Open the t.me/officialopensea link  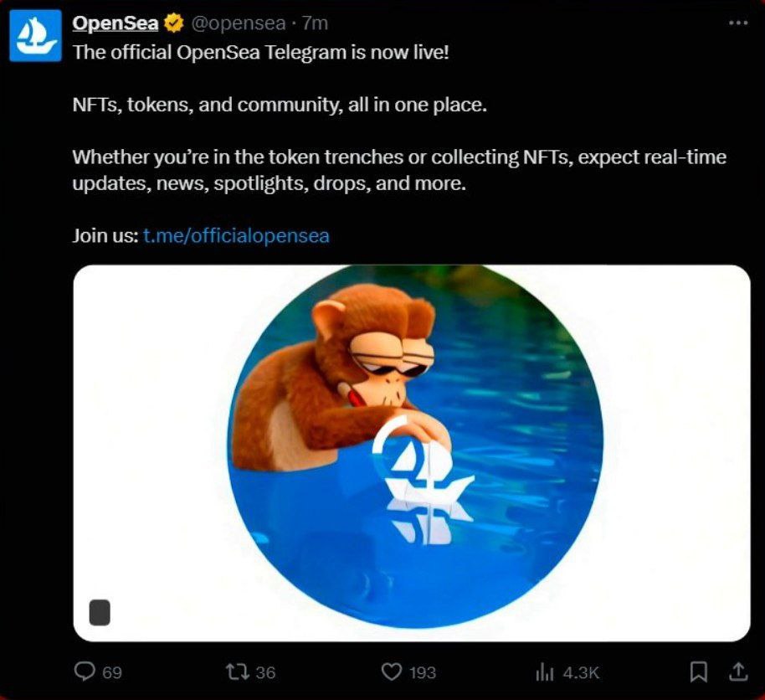pyautogui.click(x=236, y=235)
